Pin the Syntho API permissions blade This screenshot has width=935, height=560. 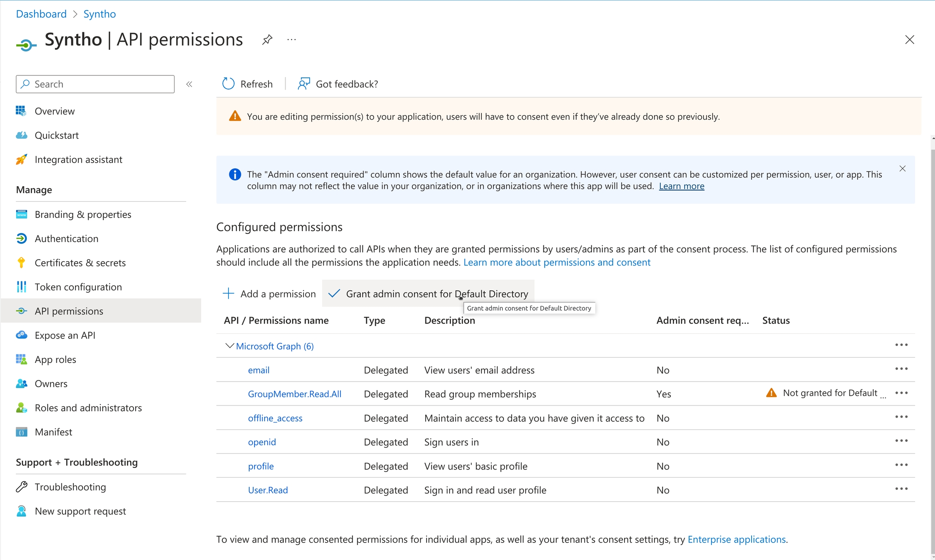coord(267,40)
